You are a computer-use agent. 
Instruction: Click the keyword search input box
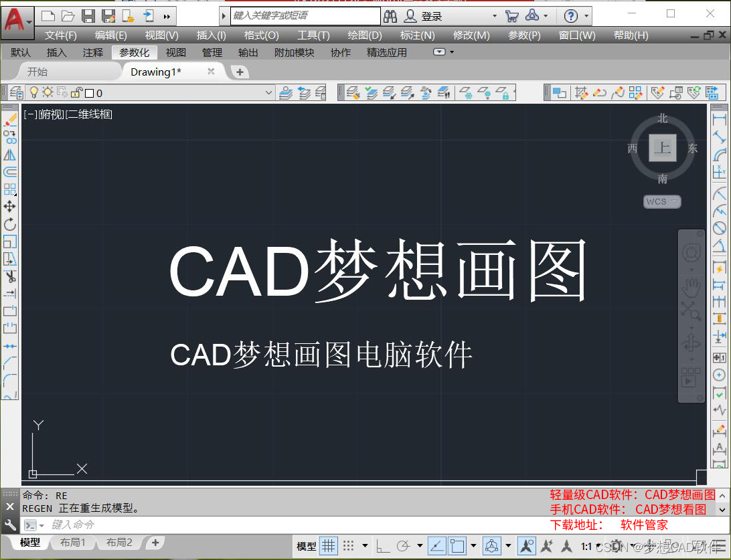(x=305, y=16)
